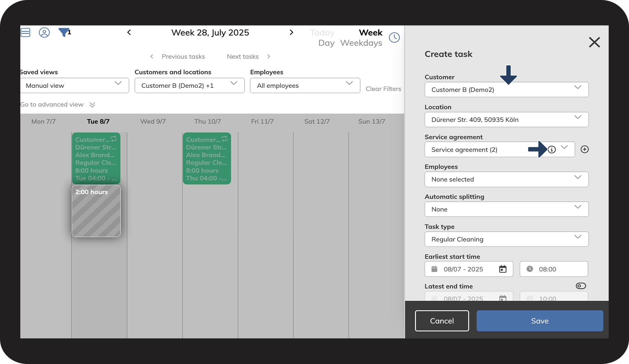Open calendar picker for earliest start date
Viewport: 629px width, 364px height.
click(x=503, y=269)
